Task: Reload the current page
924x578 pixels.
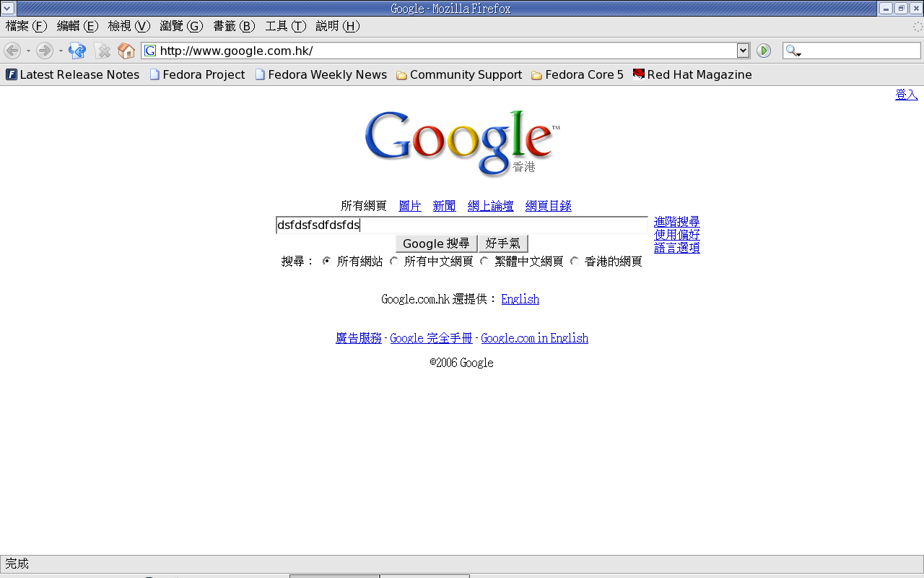Action: tap(77, 51)
